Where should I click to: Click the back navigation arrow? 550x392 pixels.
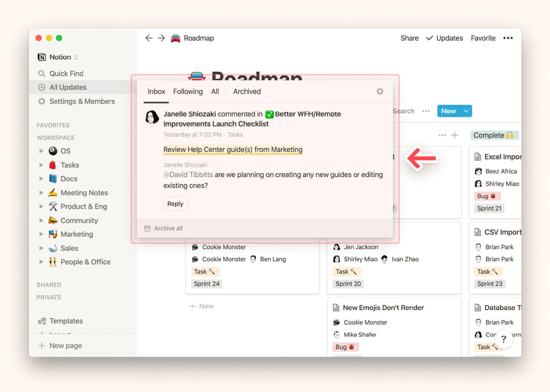pos(148,38)
